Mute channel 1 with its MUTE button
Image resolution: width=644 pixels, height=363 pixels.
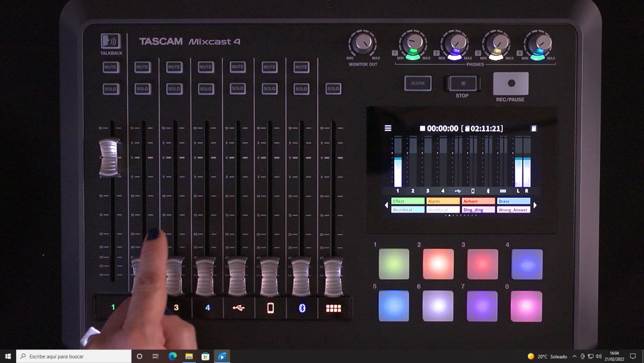pos(110,67)
